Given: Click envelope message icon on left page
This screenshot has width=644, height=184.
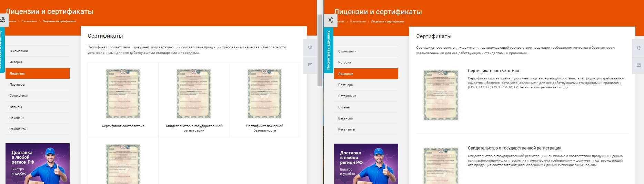Looking at the screenshot, I should click(x=310, y=65).
